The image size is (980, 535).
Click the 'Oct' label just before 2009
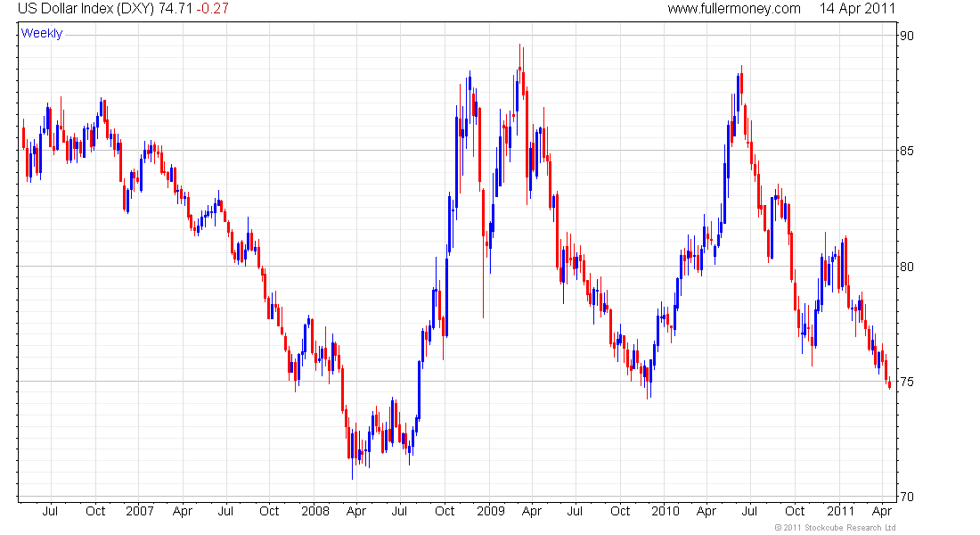click(x=445, y=511)
